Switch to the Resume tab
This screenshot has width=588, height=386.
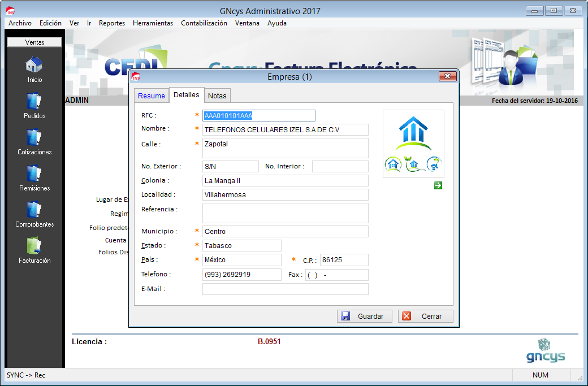point(152,96)
